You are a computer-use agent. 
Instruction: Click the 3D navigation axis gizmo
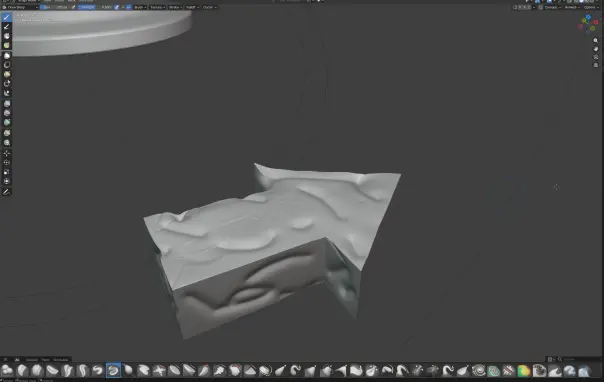pos(588,24)
